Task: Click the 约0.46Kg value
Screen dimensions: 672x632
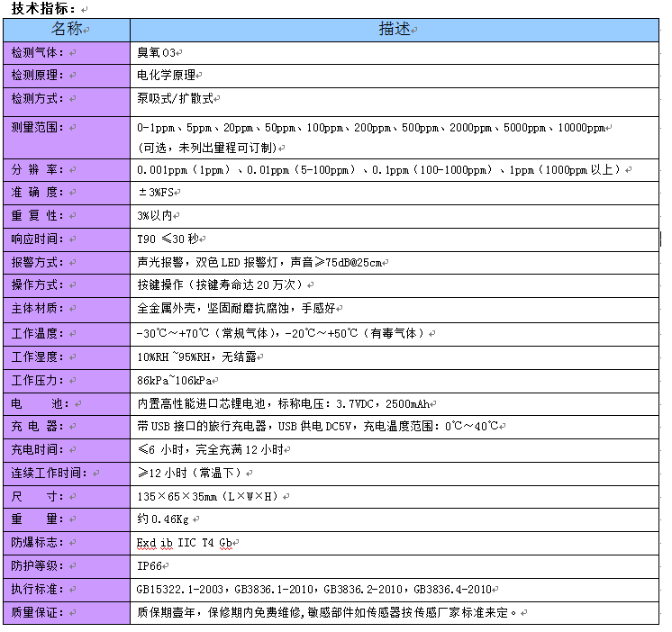Action: click(163, 519)
